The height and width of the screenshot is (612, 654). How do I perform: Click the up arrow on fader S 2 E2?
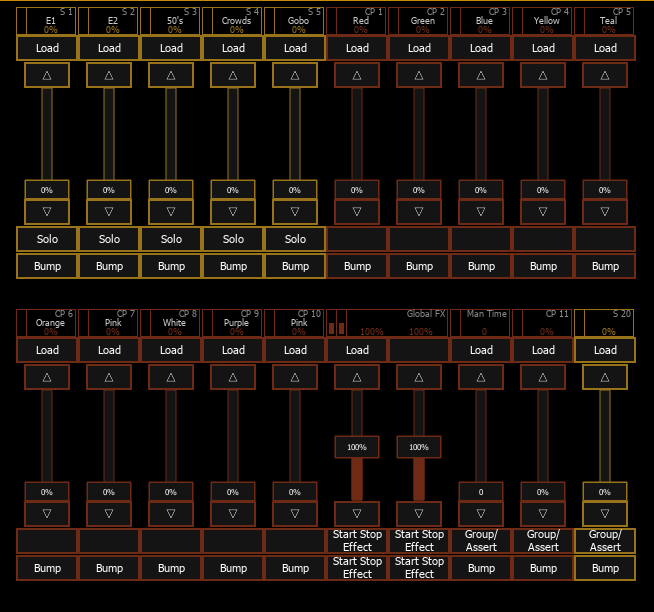[109, 76]
